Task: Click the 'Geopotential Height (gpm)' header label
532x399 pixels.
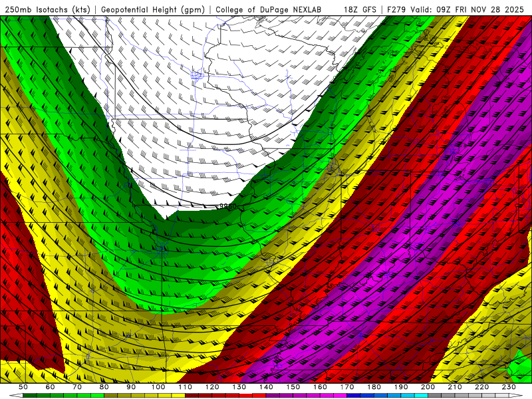Action: (153, 9)
